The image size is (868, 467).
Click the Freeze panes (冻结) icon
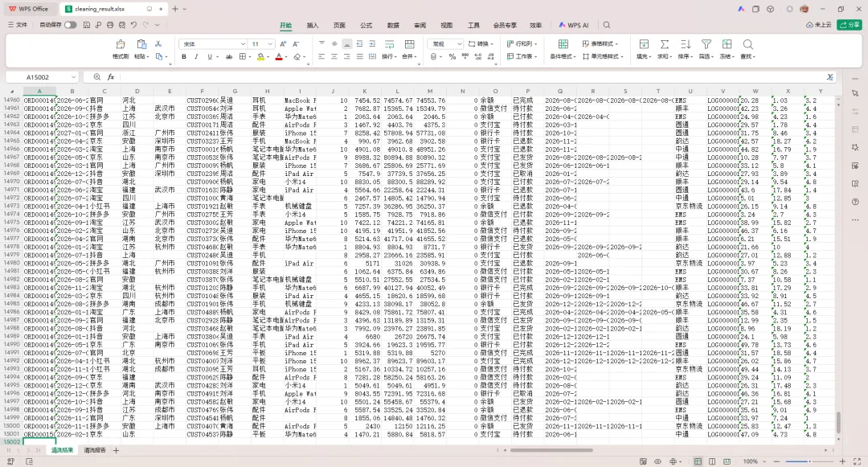point(727,44)
